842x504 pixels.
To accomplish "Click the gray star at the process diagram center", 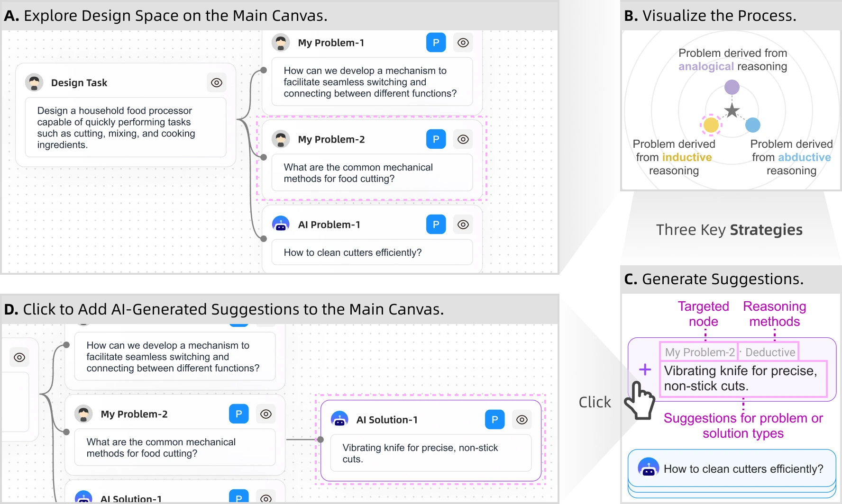I will click(732, 110).
